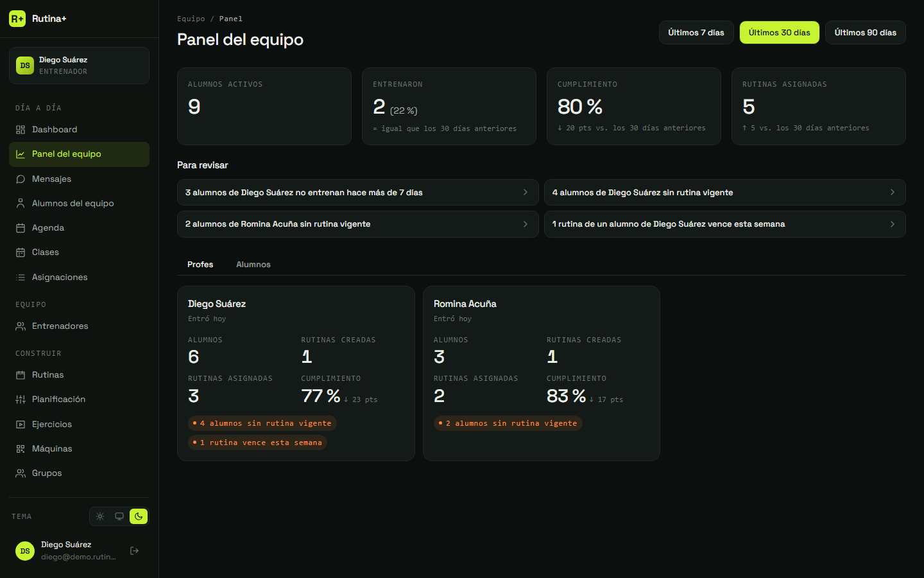Expand chevron on '4 alumnos de Diego Suárez' row
The width and height of the screenshot is (924, 578).
(x=893, y=193)
